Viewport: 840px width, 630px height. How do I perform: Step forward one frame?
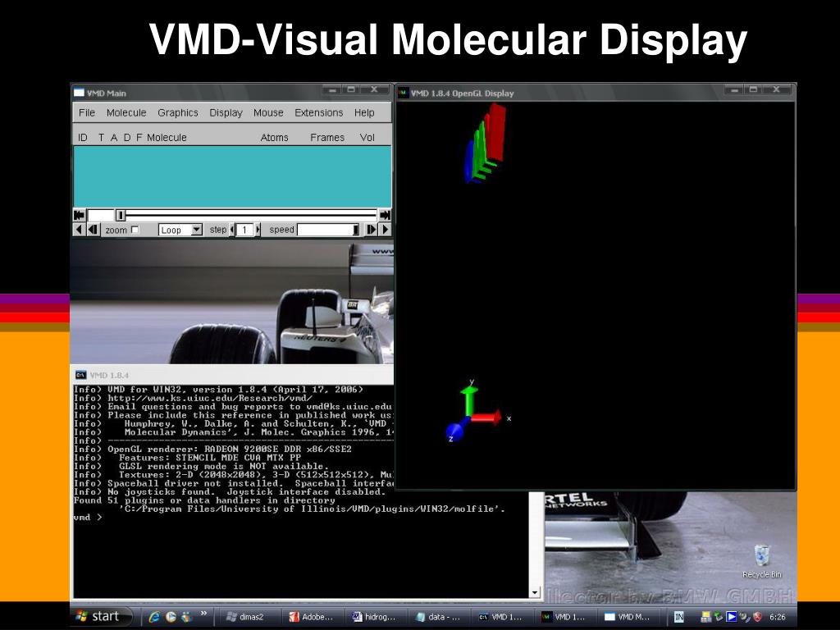(371, 230)
